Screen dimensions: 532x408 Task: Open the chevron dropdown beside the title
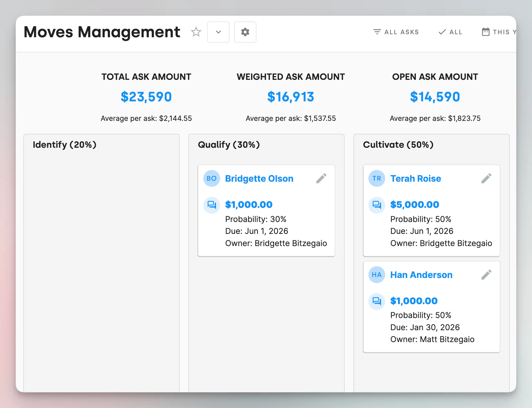(218, 32)
